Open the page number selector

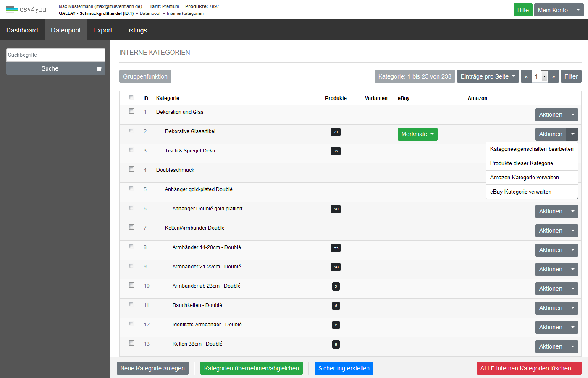click(544, 76)
